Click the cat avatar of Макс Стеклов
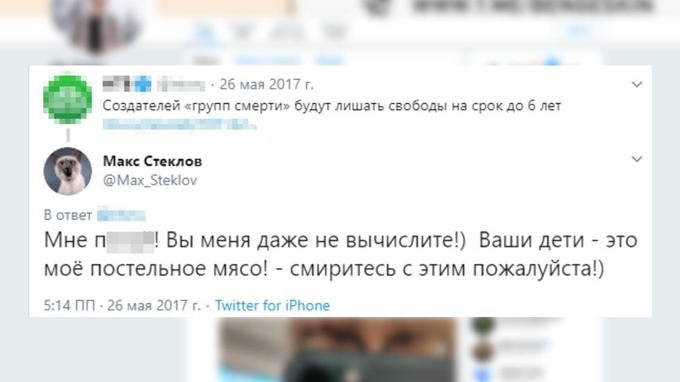This screenshot has height=382, width=680. pos(67,171)
